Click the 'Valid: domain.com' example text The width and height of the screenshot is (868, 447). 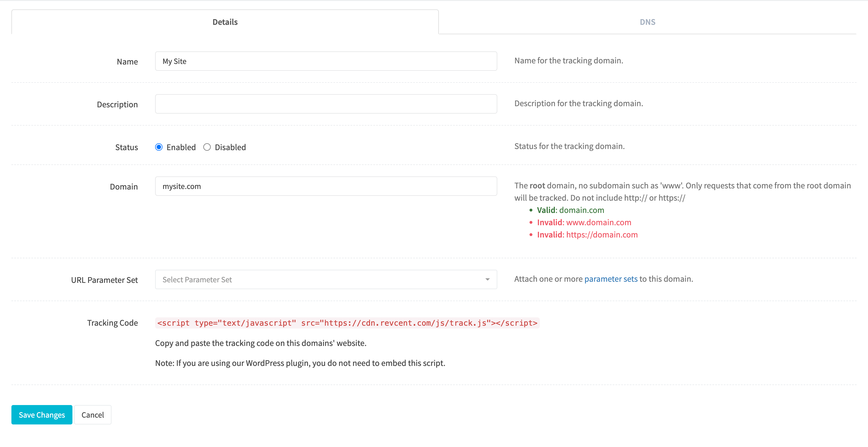pos(570,210)
